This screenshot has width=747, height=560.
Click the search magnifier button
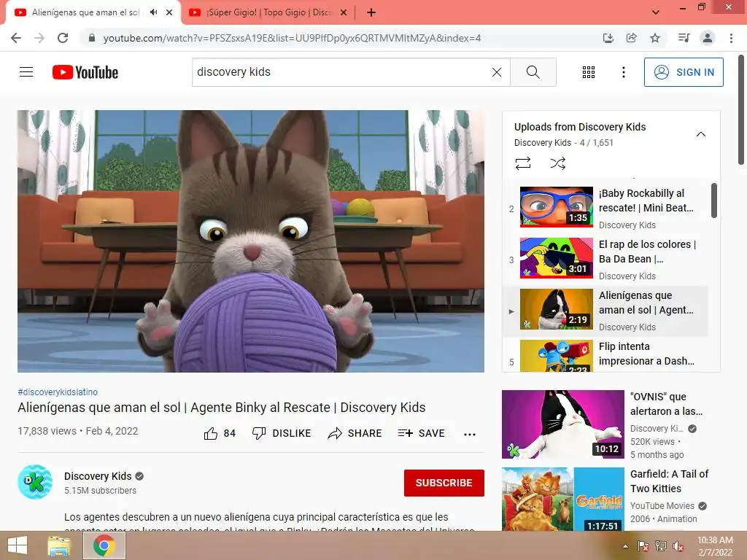point(533,72)
